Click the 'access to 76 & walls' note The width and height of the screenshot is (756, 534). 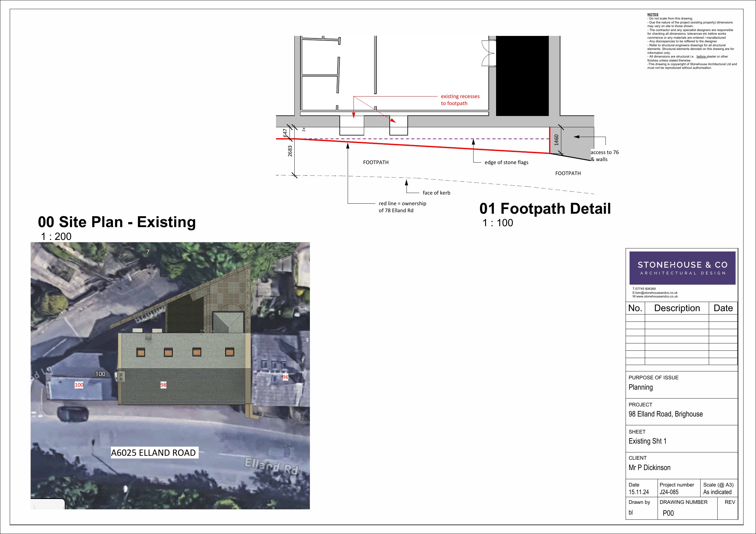coord(605,156)
